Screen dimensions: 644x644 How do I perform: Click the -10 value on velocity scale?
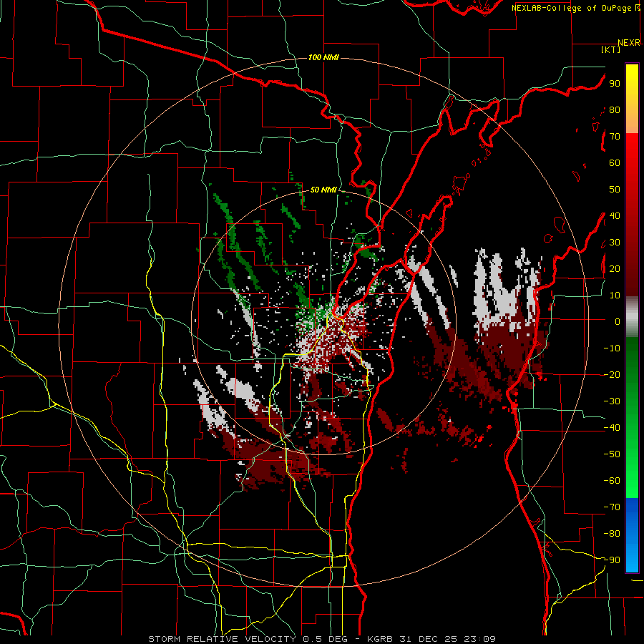(612, 348)
